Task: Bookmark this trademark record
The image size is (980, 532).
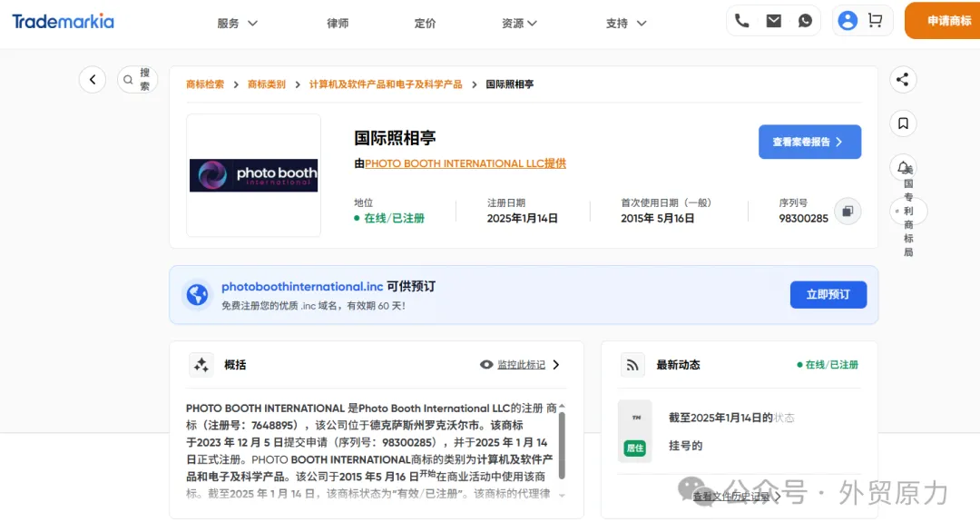Action: tap(903, 123)
